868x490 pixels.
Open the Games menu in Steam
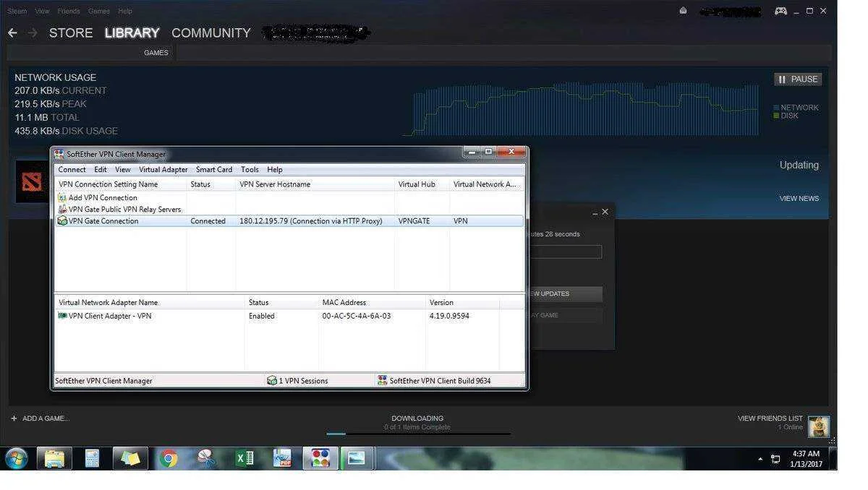[99, 12]
